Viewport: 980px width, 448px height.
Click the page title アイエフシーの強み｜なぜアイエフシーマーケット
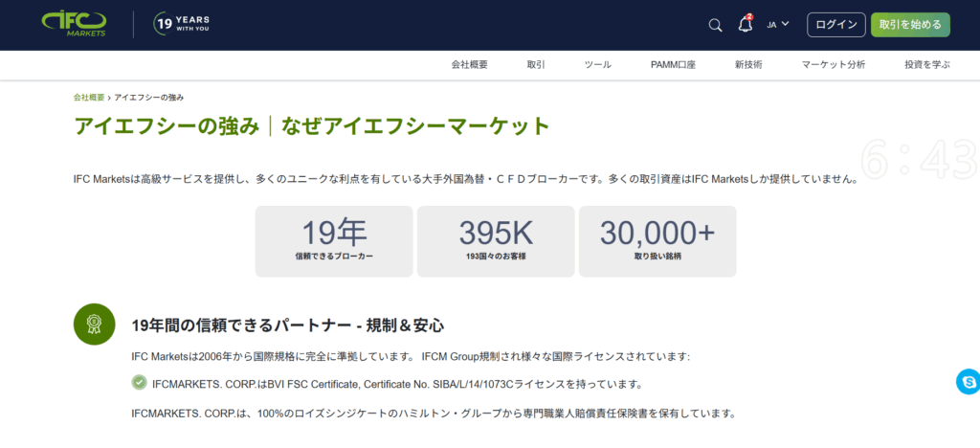coord(312,127)
